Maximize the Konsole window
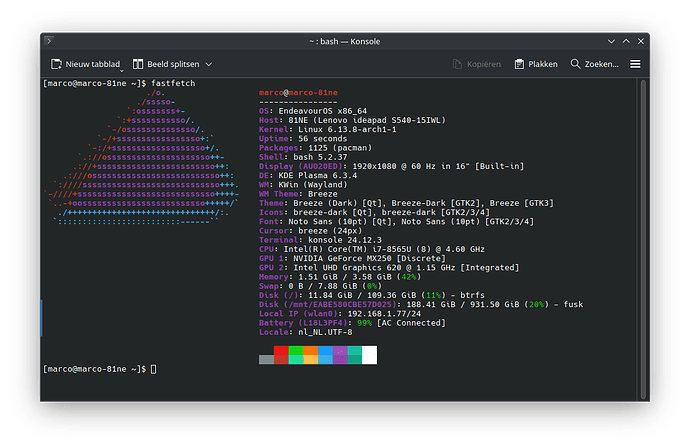 click(x=626, y=41)
